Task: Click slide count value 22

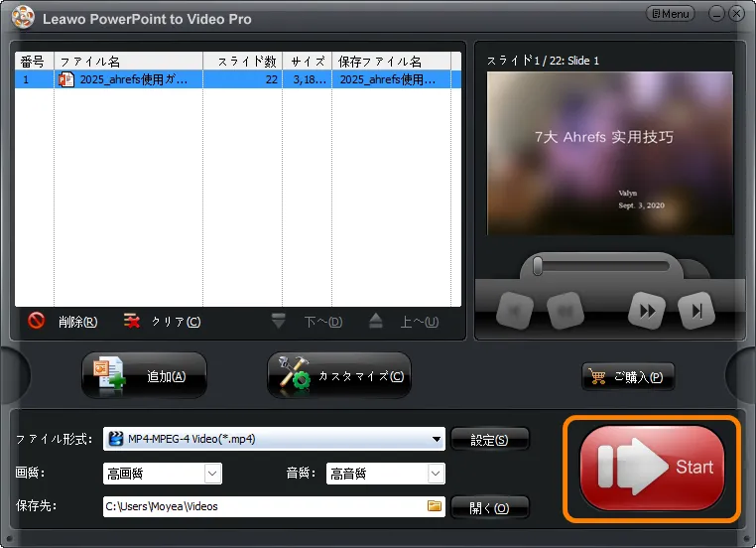Action: [272, 79]
